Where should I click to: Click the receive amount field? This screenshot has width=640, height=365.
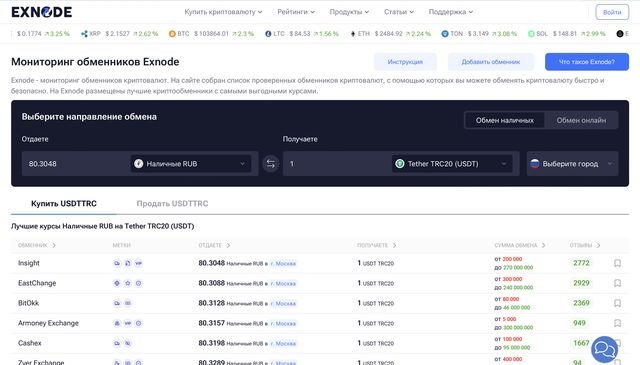337,164
